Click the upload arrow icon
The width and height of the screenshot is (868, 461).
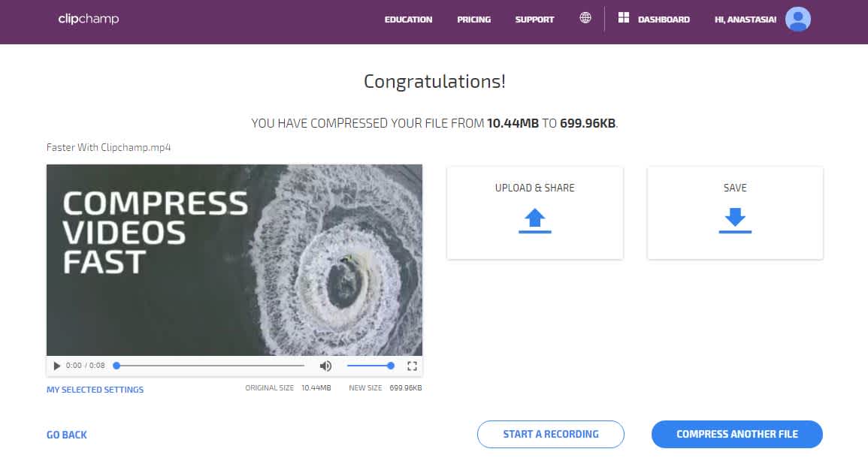[535, 221]
